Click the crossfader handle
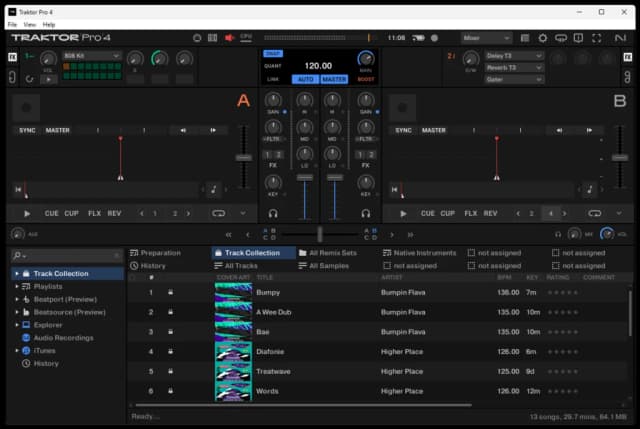 click(x=320, y=234)
